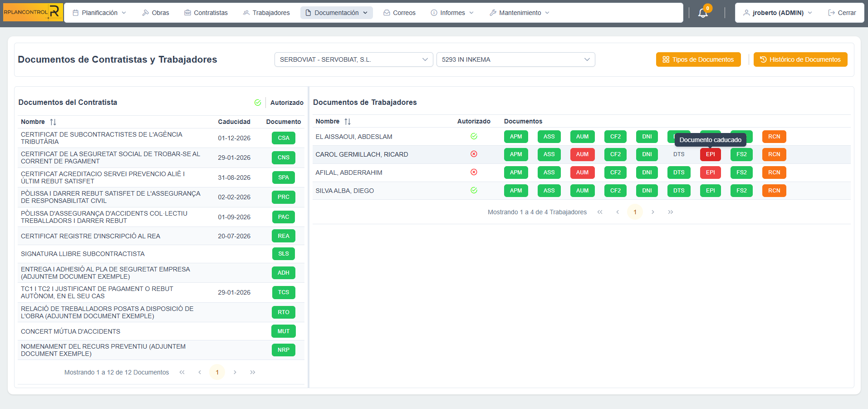Sort workers using the Nombre sort arrows

coord(347,121)
